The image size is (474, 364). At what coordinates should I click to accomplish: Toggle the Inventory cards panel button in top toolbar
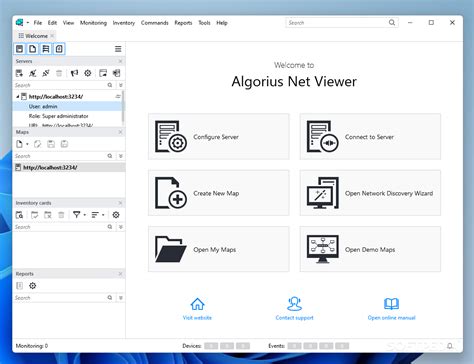(x=46, y=49)
